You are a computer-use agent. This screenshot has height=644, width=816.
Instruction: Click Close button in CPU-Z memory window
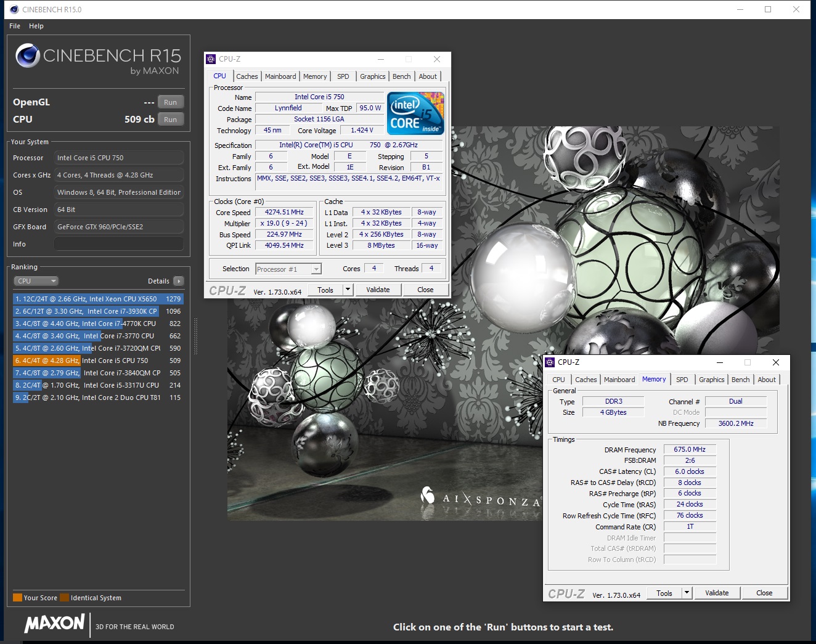coord(764,593)
